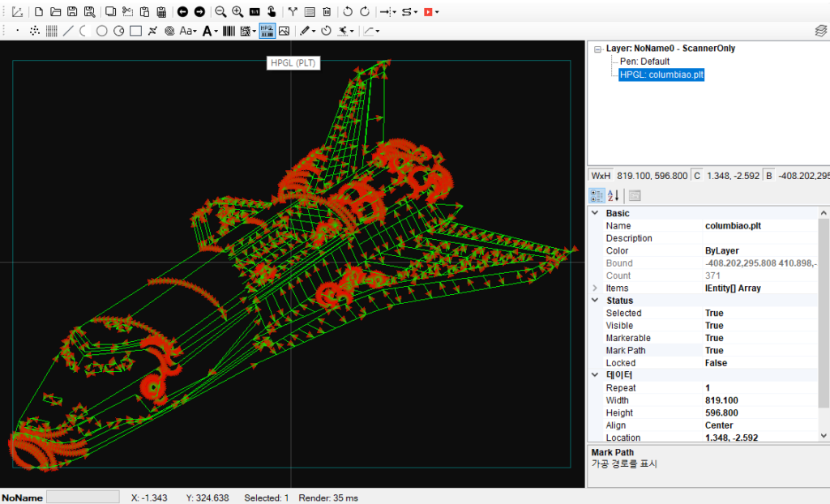Click the WxH size button

coord(601,176)
